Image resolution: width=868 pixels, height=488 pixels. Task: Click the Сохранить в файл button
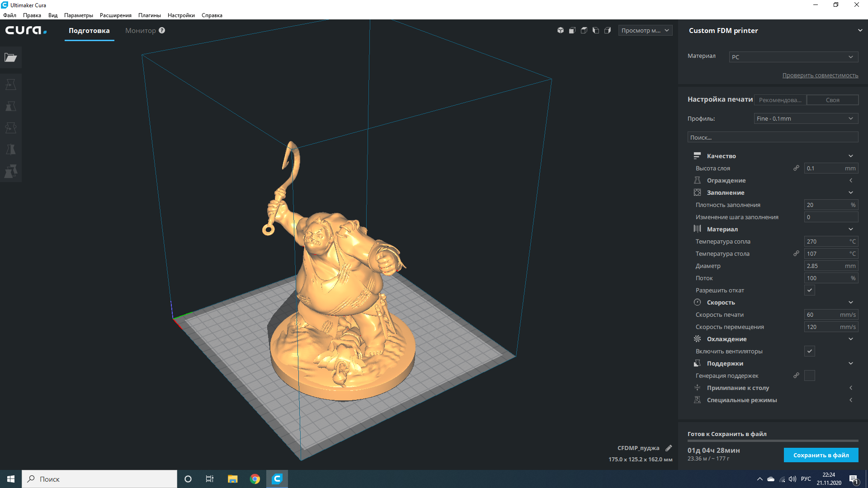click(821, 455)
